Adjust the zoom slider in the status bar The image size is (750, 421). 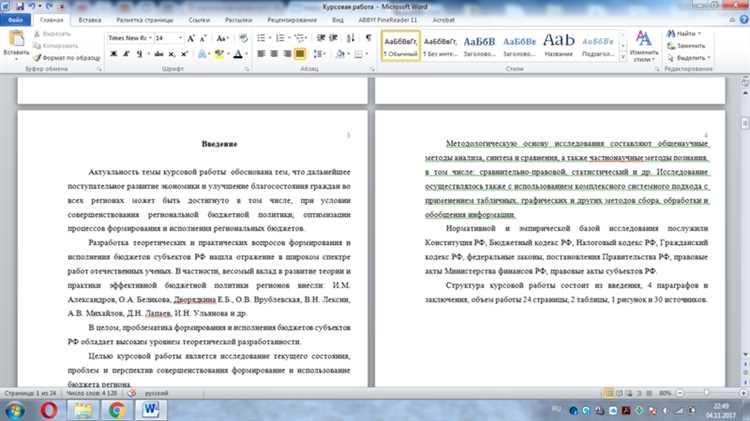(x=706, y=393)
